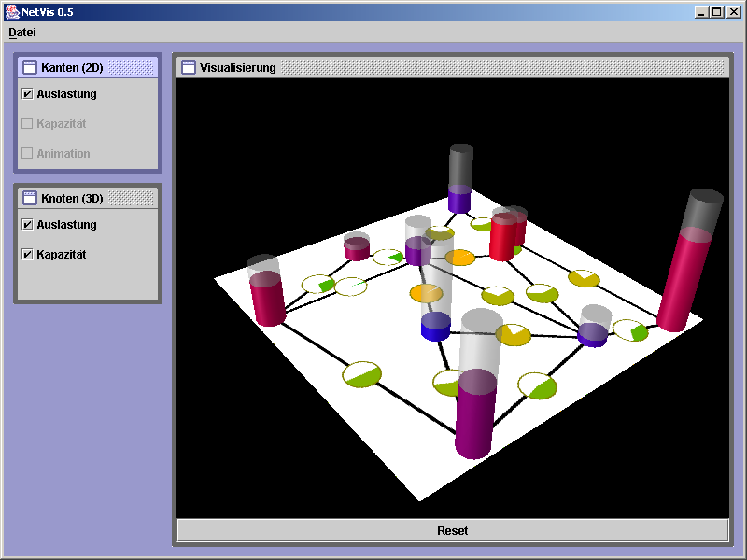Click the blue cylinder node in center
Screen dimensions: 747x560
click(435, 327)
